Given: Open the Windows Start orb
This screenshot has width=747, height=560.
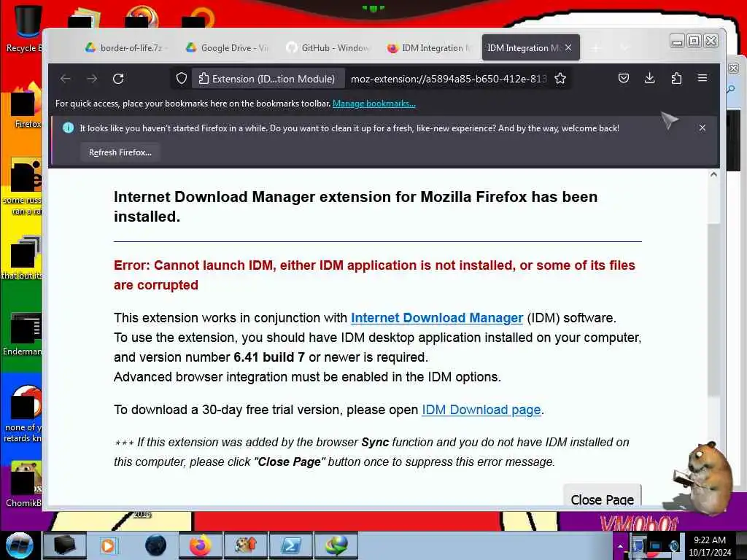Looking at the screenshot, I should tap(19, 545).
